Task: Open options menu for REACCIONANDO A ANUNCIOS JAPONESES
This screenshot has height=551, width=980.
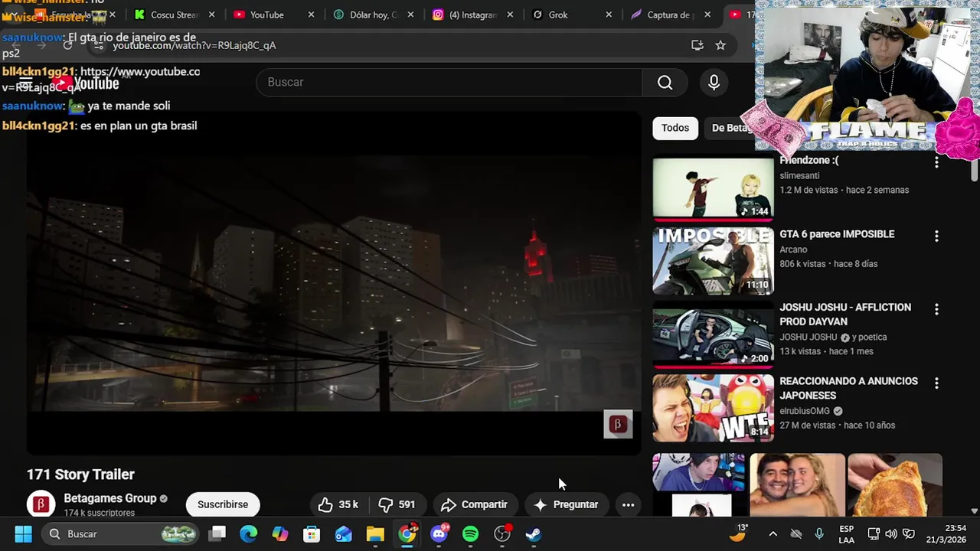Action: point(936,383)
